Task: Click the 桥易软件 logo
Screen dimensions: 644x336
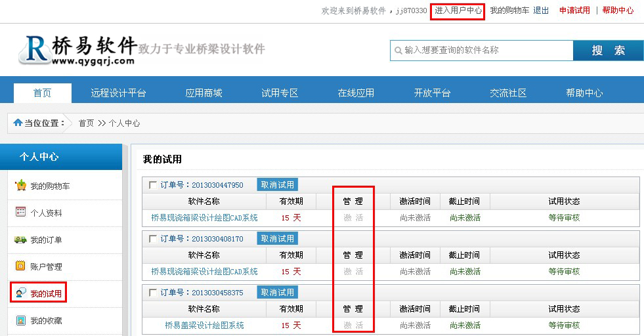Action: (77, 50)
